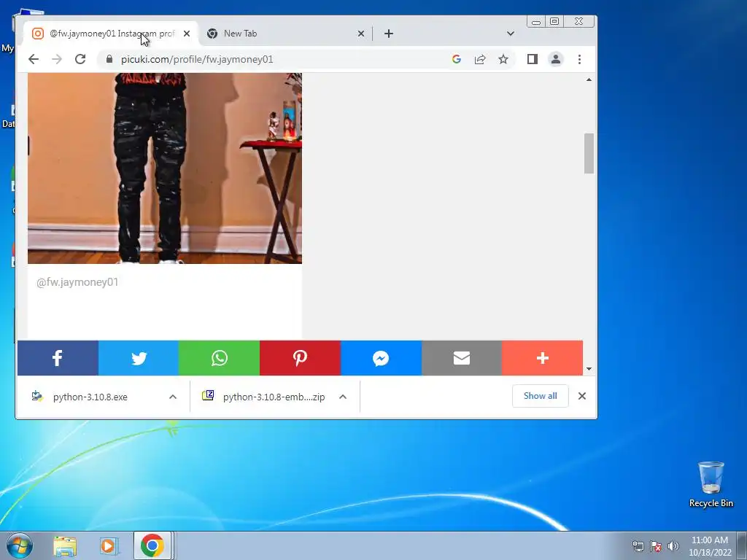747x560 pixels.
Task: Click the Google icon in address bar
Action: click(x=457, y=59)
